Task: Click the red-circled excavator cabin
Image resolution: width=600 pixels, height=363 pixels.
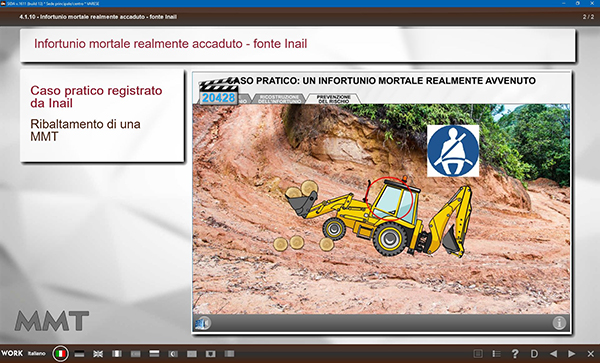Action: pos(390,199)
